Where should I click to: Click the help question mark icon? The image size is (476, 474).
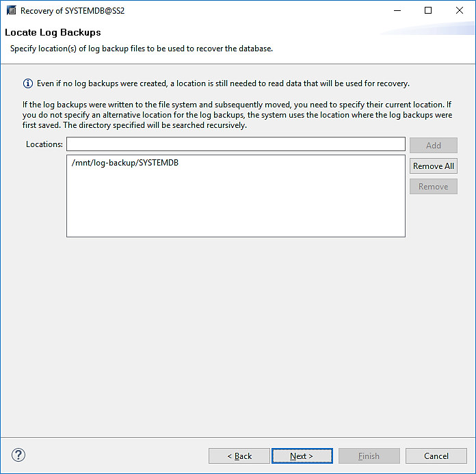coord(18,456)
